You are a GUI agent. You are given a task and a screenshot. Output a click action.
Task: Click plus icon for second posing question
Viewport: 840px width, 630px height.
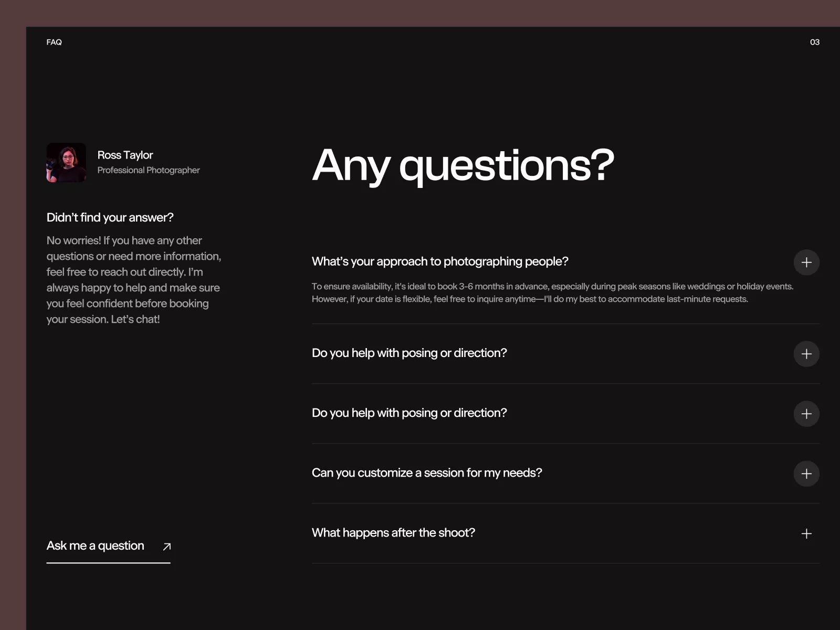pyautogui.click(x=806, y=414)
